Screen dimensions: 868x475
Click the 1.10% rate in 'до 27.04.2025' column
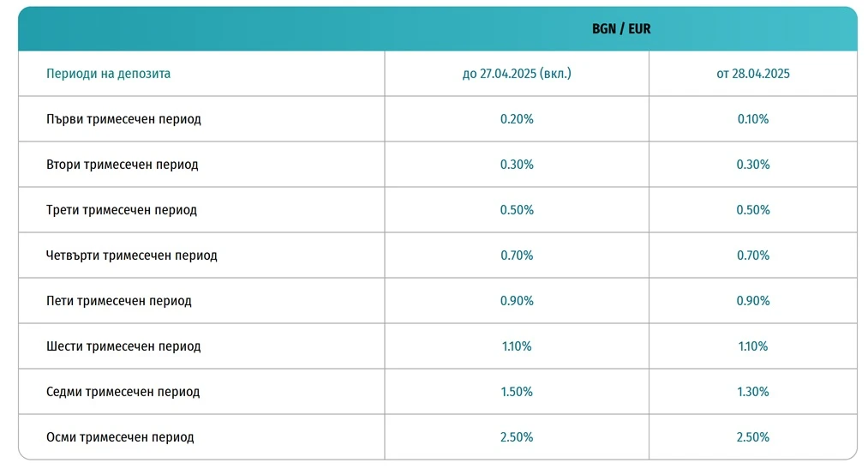click(x=517, y=346)
